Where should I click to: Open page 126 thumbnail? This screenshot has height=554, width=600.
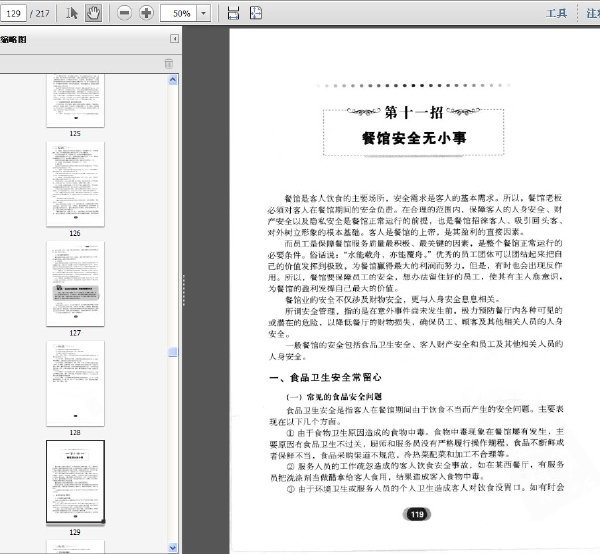point(75,184)
